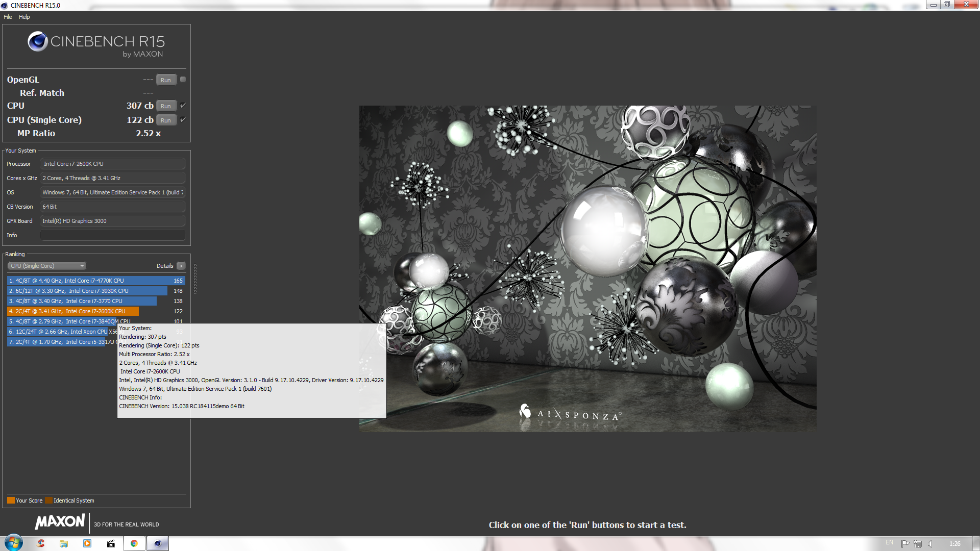Launch Windows Media Player from the taskbar
The width and height of the screenshot is (980, 551).
tap(87, 543)
